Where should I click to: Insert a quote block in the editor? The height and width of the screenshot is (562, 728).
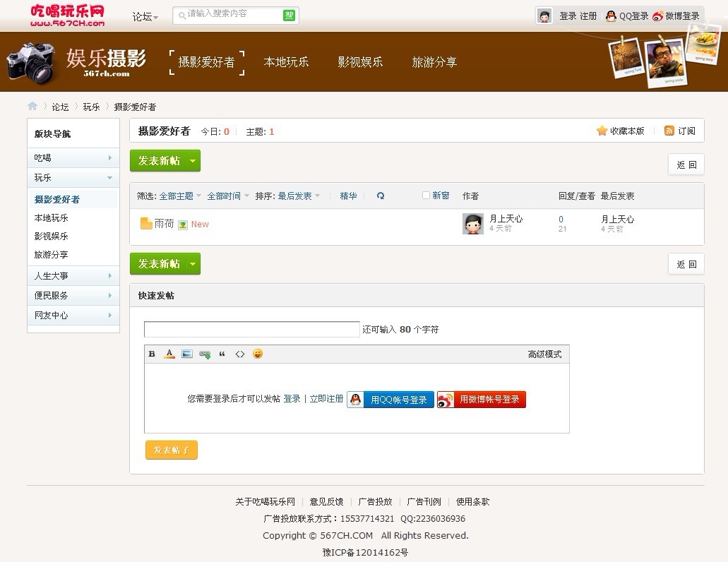(222, 354)
